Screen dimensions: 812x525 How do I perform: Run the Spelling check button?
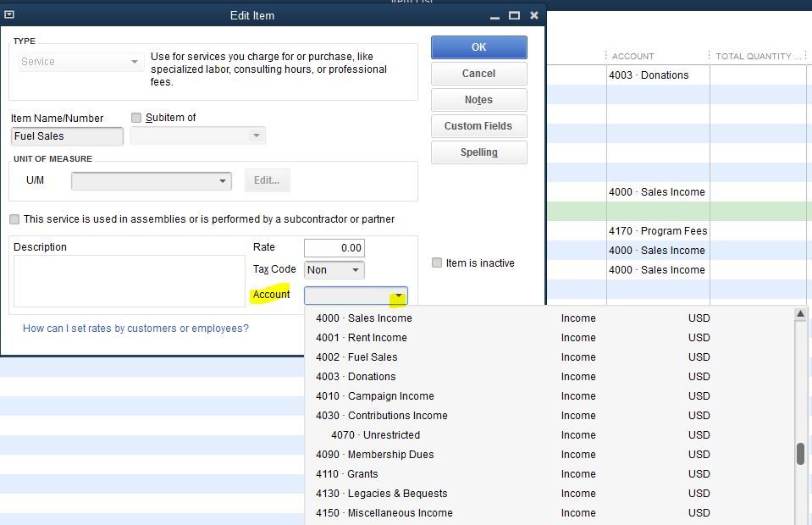(479, 152)
